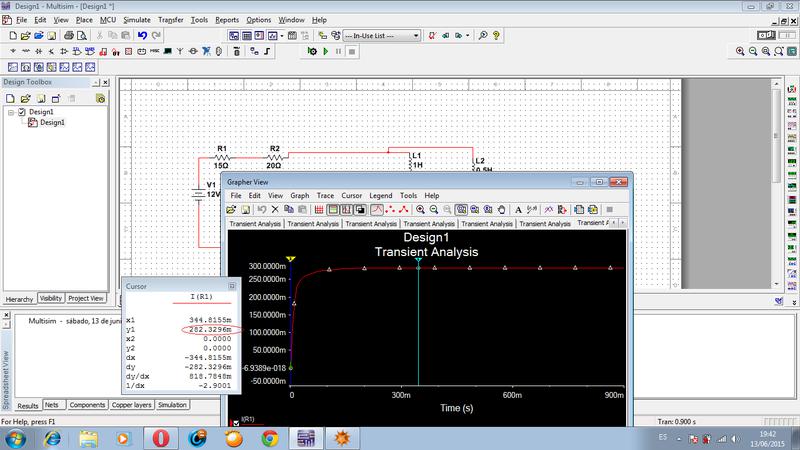800x450 pixels.
Task: Open the Simulate menu
Action: click(x=137, y=20)
